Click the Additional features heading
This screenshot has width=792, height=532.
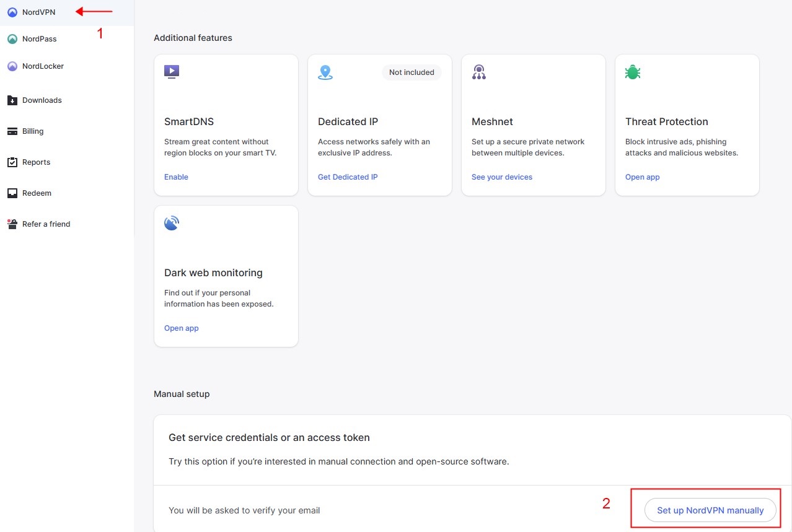[x=193, y=38]
